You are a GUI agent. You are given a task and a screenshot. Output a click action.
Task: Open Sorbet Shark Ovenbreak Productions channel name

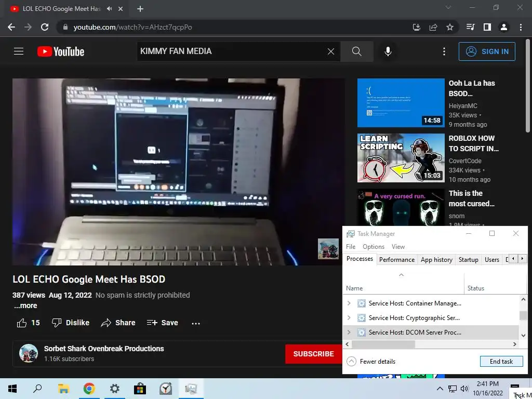(x=104, y=349)
